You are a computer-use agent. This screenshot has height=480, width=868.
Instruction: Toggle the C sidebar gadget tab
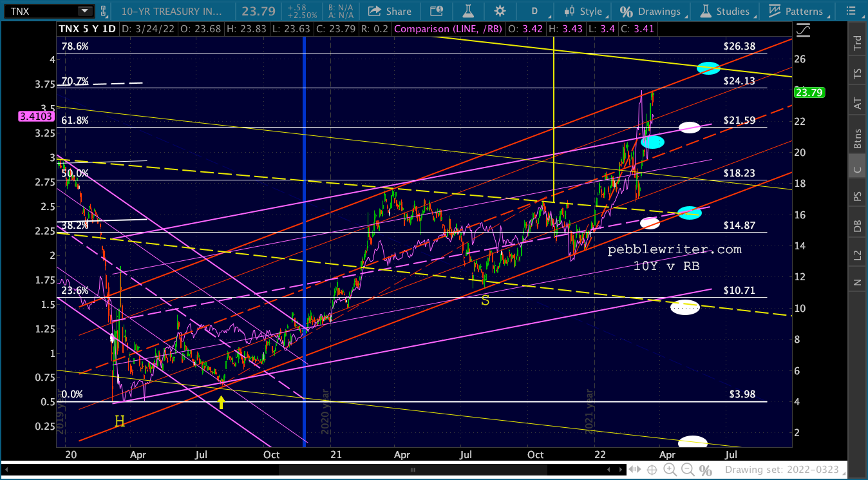pos(857,169)
